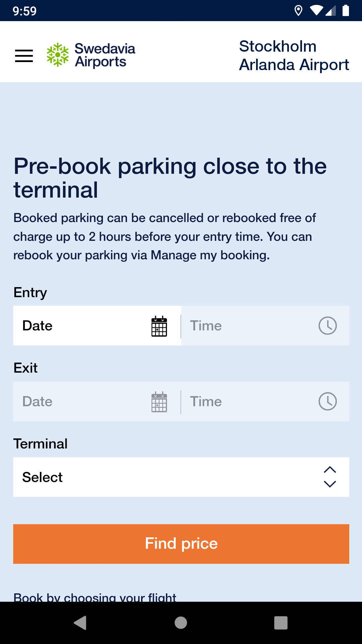Viewport: 362px width, 644px height.
Task: Tap the Swedavia Airports wordmark text
Action: click(105, 55)
